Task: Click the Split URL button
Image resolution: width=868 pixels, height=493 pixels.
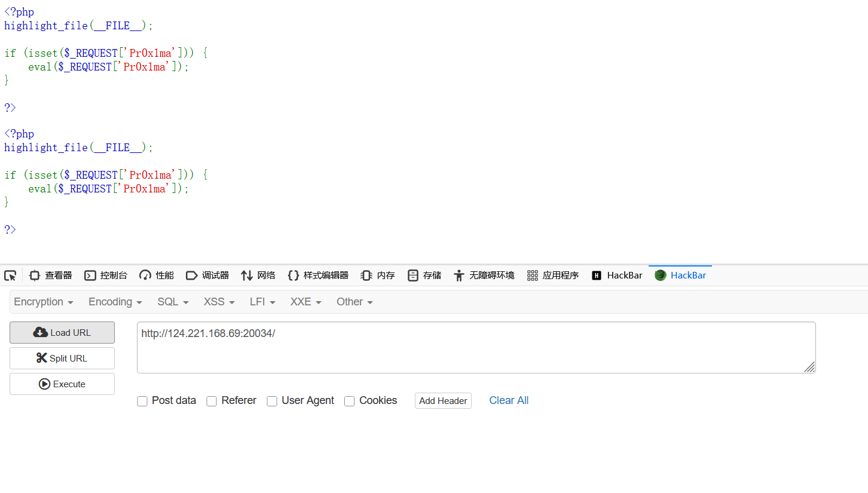Action: tap(62, 359)
